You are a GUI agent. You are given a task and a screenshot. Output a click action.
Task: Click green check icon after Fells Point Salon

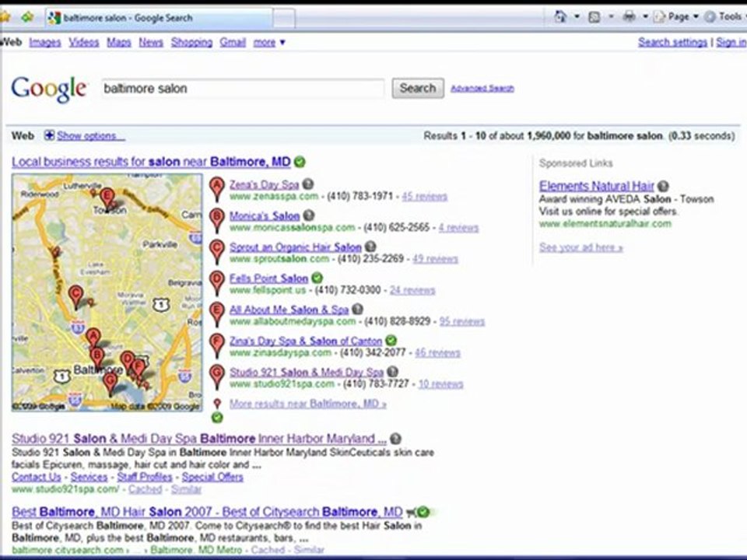click(x=317, y=278)
